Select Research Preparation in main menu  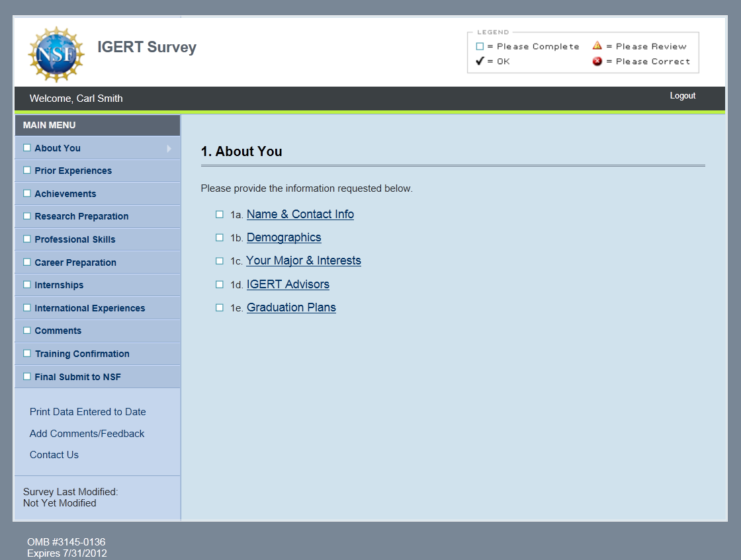point(81,216)
